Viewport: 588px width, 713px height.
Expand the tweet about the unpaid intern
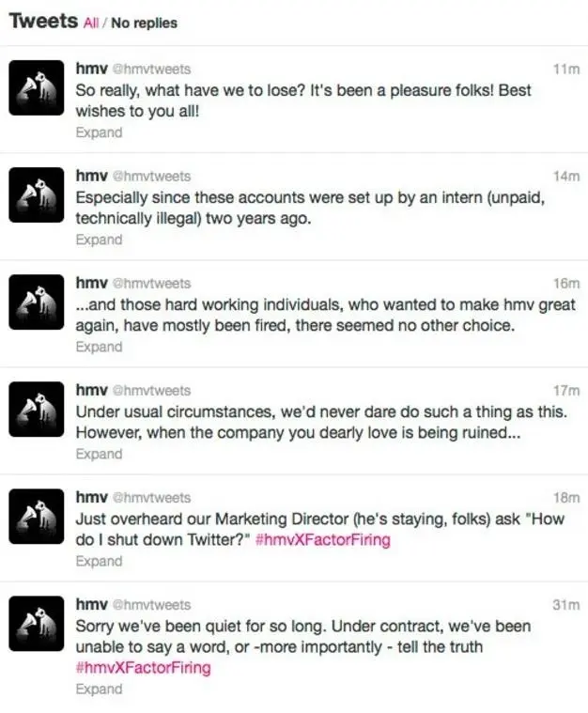coord(99,240)
